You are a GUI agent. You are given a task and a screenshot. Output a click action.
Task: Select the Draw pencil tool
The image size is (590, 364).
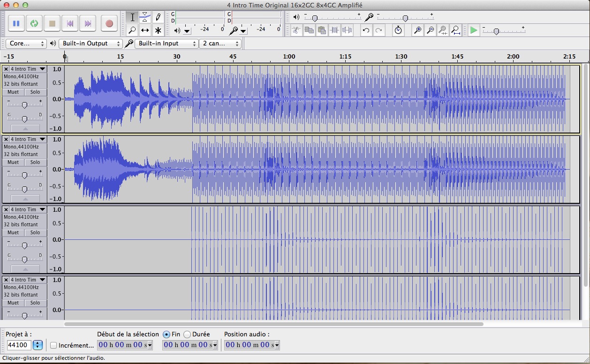(x=158, y=17)
